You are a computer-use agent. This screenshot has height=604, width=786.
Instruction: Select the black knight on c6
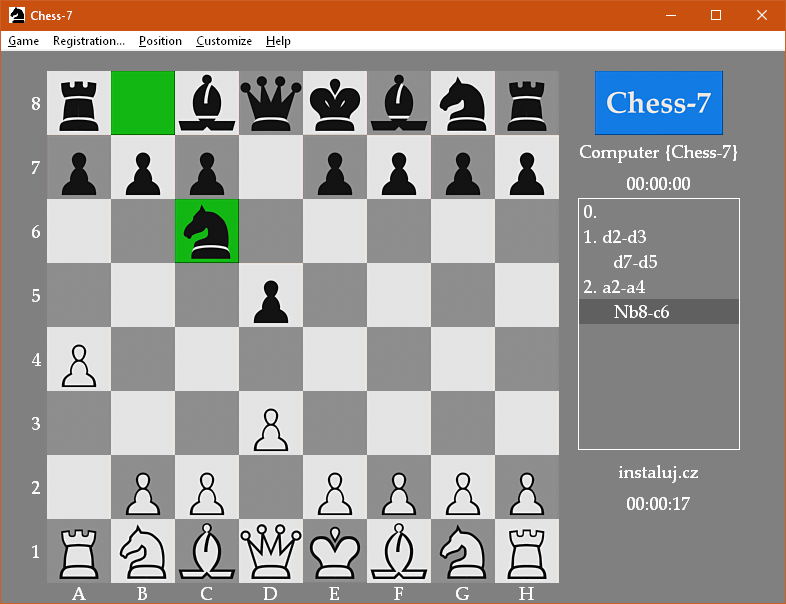click(x=207, y=231)
